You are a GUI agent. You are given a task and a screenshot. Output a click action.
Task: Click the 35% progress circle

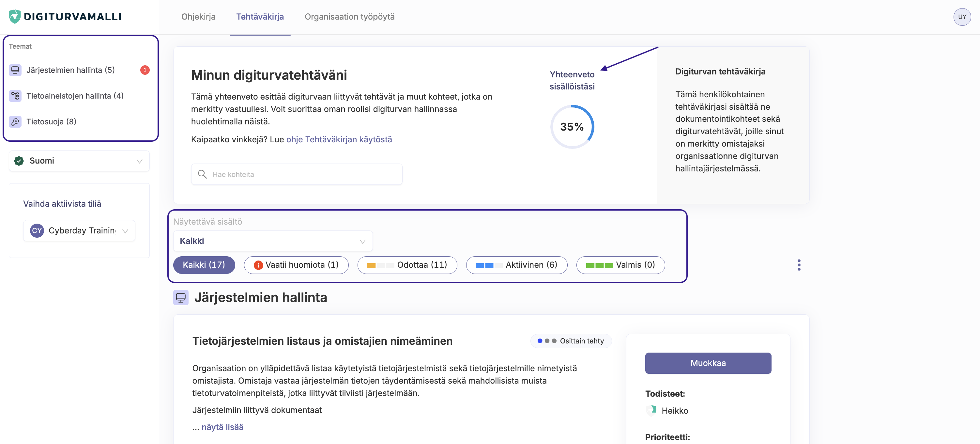(572, 127)
